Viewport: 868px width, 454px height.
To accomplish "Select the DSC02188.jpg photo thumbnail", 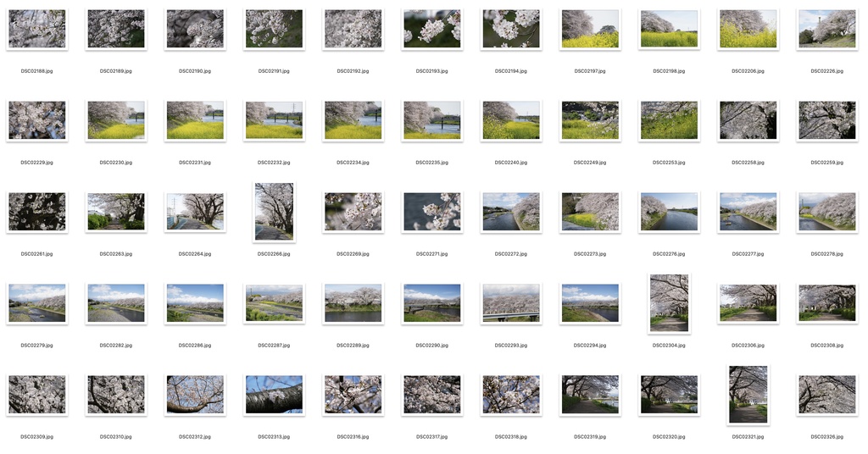I will [37, 29].
